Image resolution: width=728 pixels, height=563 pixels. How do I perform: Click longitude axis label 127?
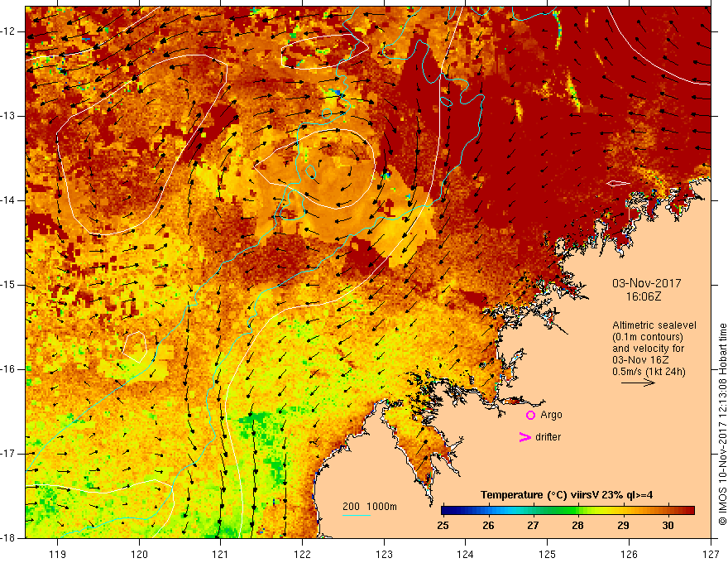711,554
